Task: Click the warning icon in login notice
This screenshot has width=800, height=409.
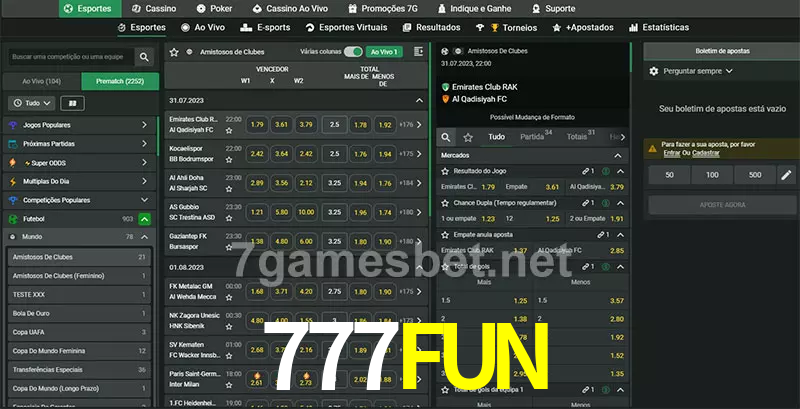Action: point(653,148)
